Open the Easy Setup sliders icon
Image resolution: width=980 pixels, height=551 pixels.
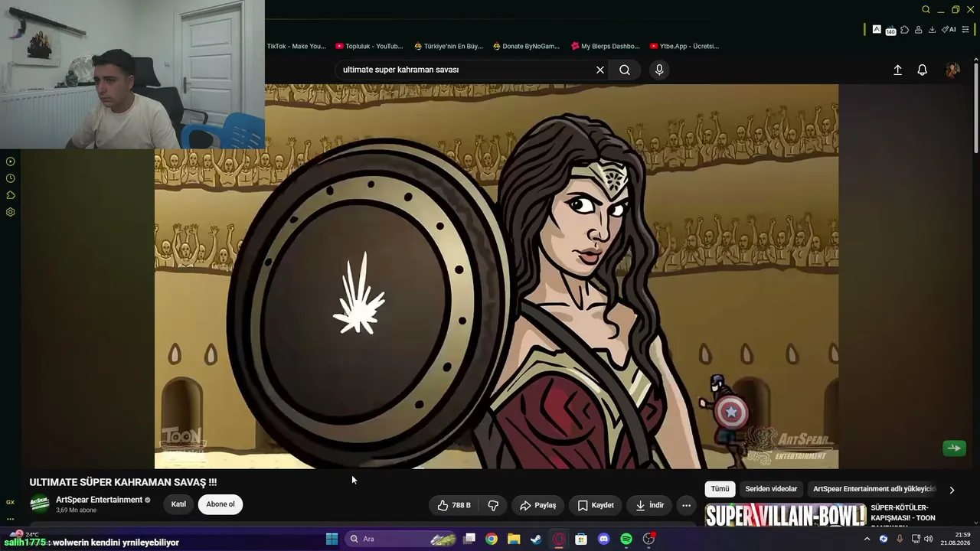pyautogui.click(x=965, y=30)
